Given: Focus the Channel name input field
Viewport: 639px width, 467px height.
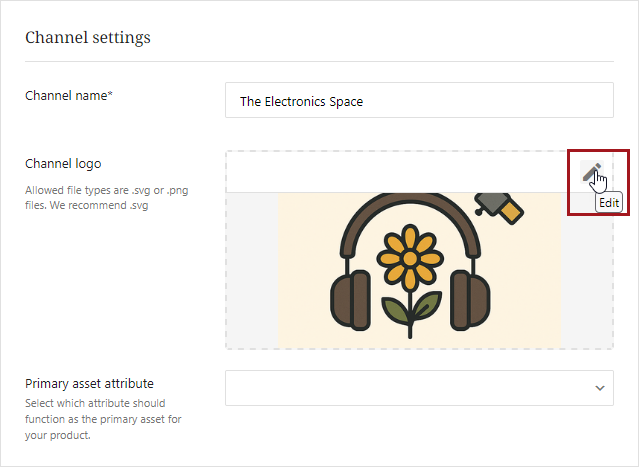Looking at the screenshot, I should pos(419,102).
